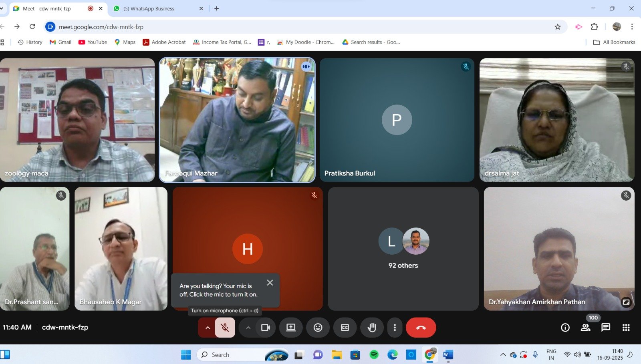Open Gmail from the bookmarks bar

click(x=60, y=42)
